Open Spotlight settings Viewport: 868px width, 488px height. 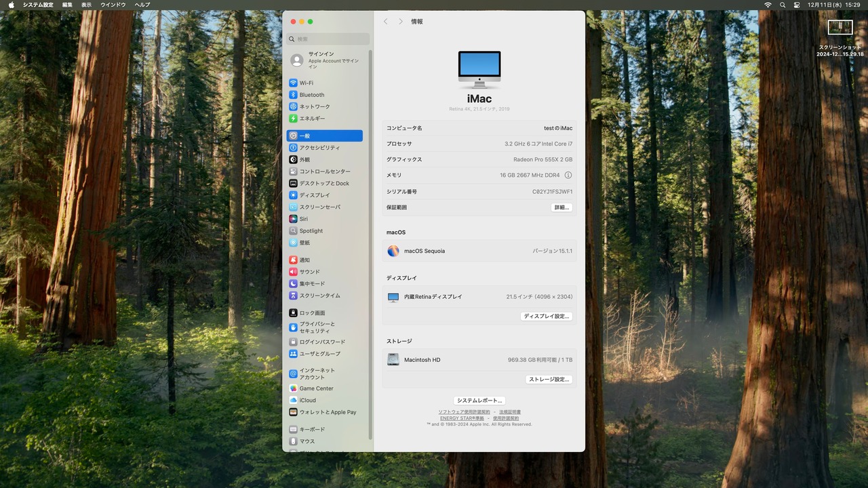tap(325, 231)
